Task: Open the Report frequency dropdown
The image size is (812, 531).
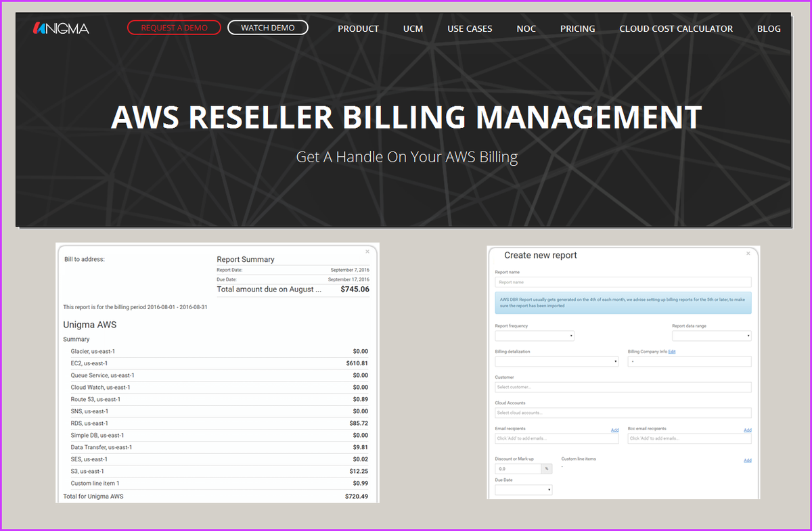Action: click(535, 336)
